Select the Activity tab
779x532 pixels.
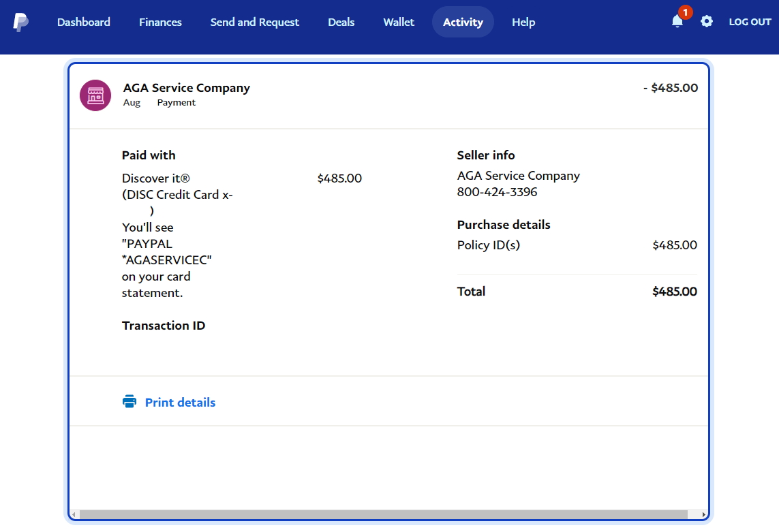tap(463, 22)
